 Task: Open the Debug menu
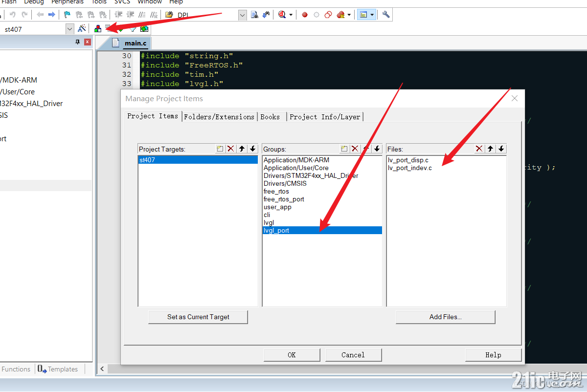coord(34,2)
